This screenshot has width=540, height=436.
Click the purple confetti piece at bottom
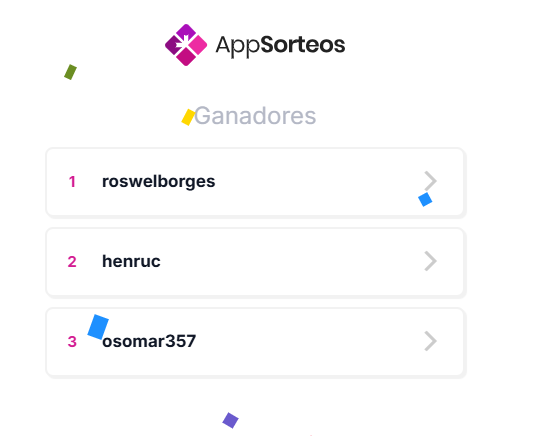pos(230,420)
